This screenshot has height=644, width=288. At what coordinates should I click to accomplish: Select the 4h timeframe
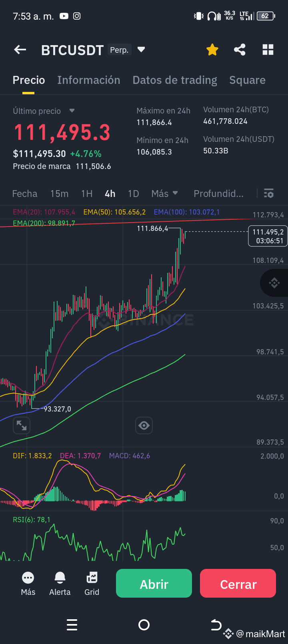(110, 194)
